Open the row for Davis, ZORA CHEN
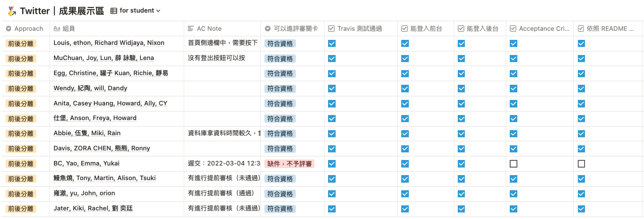Viewport: 644px width, 219px height. click(101, 149)
